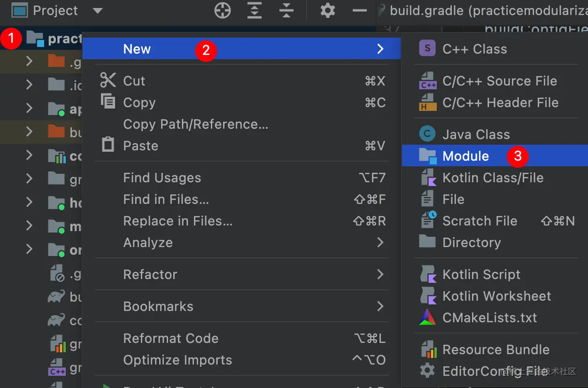Select Find in Files menu entry

click(166, 199)
